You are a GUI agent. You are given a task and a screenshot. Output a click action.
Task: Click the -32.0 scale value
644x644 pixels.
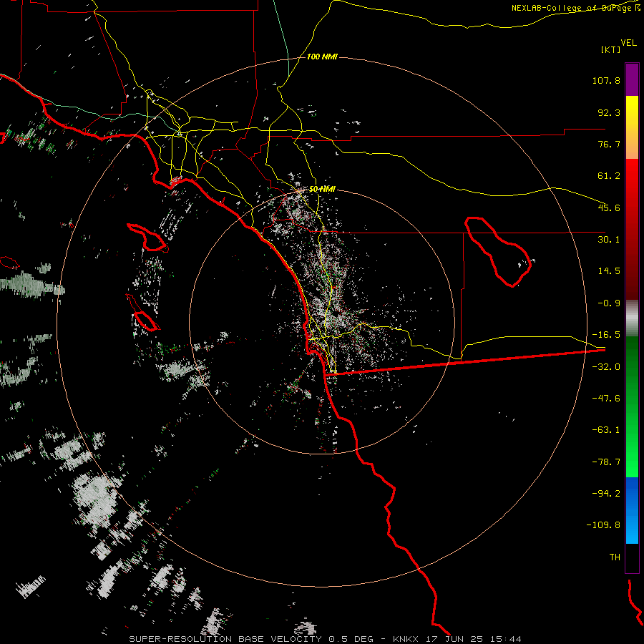pyautogui.click(x=606, y=367)
